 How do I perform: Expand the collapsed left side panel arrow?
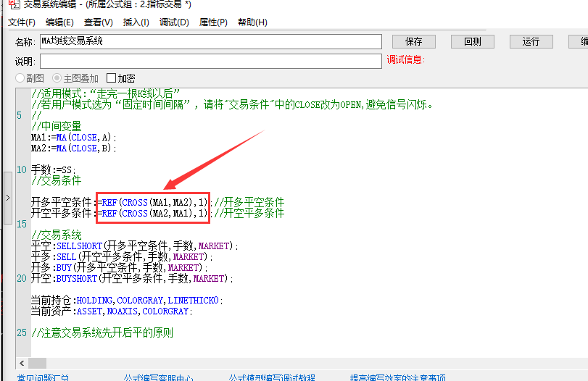tap(8, 198)
